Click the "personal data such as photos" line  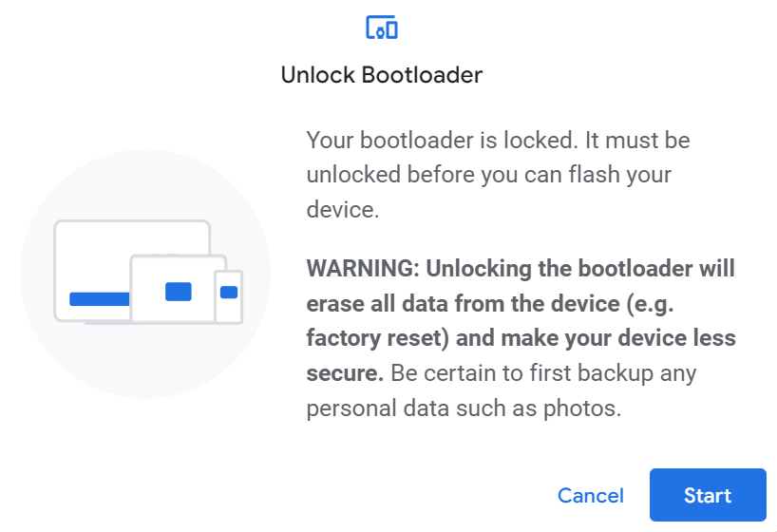[463, 408]
